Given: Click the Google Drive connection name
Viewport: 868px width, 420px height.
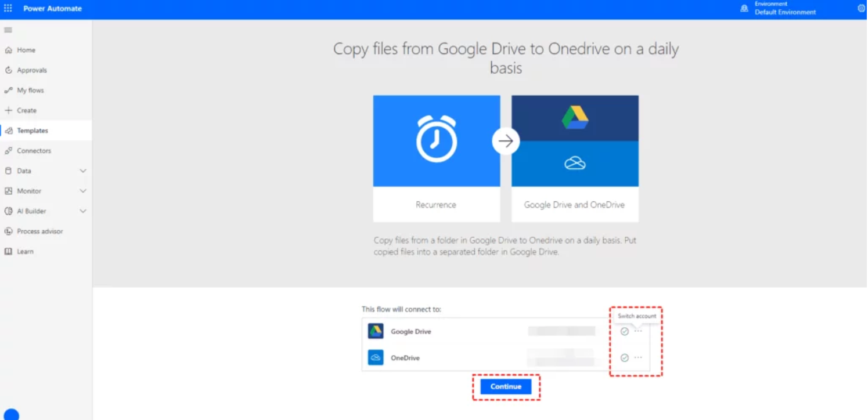Looking at the screenshot, I should pos(411,332).
